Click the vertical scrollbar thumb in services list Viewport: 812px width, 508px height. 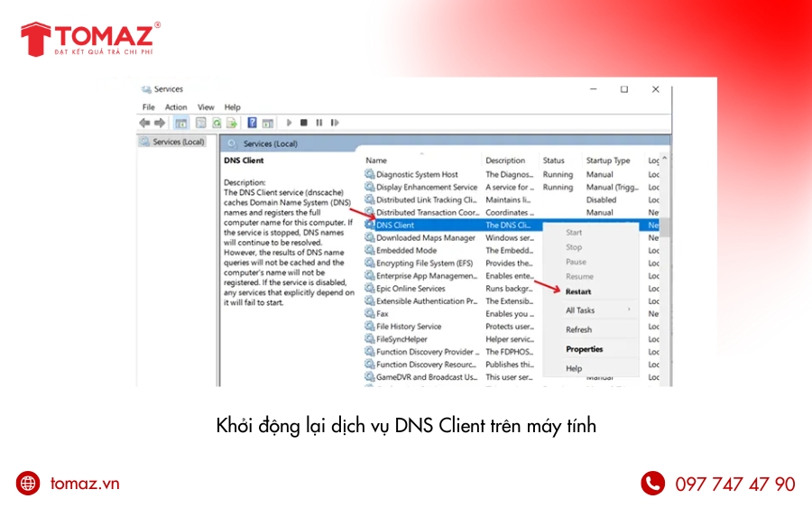coord(664,226)
